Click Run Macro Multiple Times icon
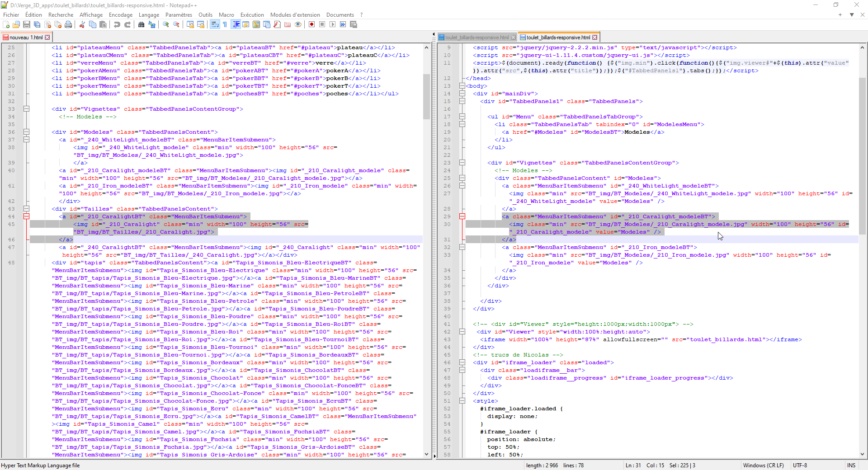Viewport: 868px width, 470px height. pos(343,24)
